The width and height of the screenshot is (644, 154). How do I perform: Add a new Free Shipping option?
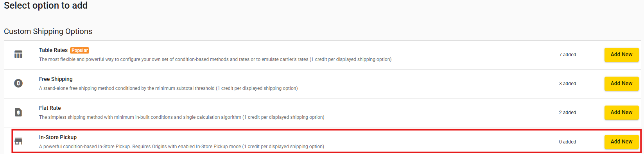(621, 84)
